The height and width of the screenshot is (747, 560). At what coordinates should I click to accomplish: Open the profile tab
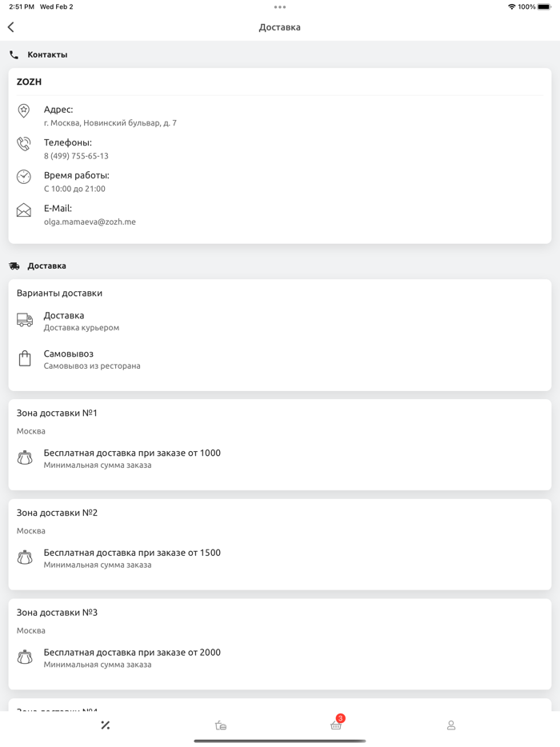[451, 725]
